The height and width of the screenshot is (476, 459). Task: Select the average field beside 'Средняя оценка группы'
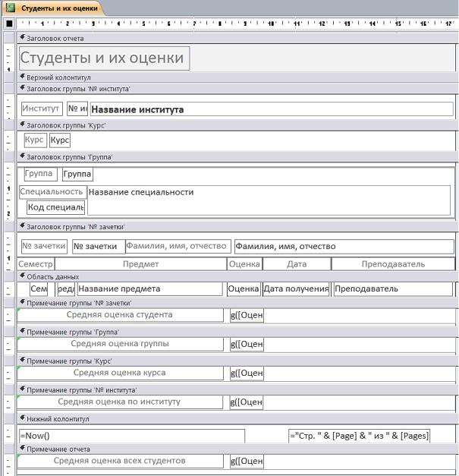(247, 345)
